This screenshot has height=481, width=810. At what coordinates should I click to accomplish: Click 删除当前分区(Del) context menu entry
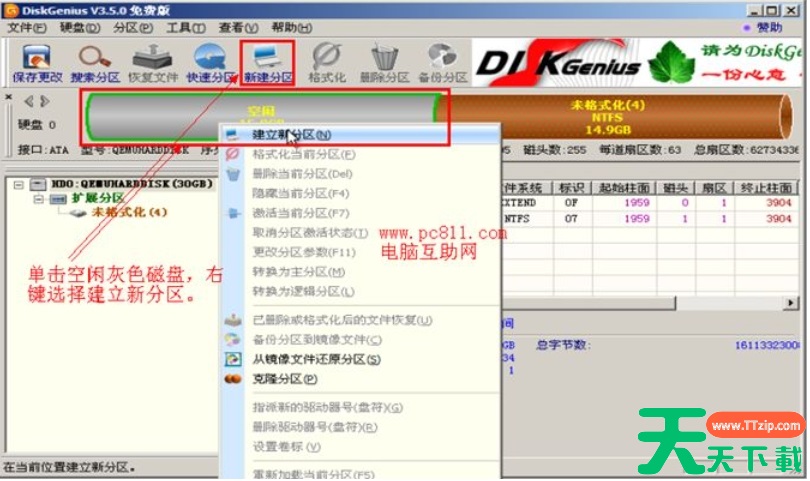[360, 174]
